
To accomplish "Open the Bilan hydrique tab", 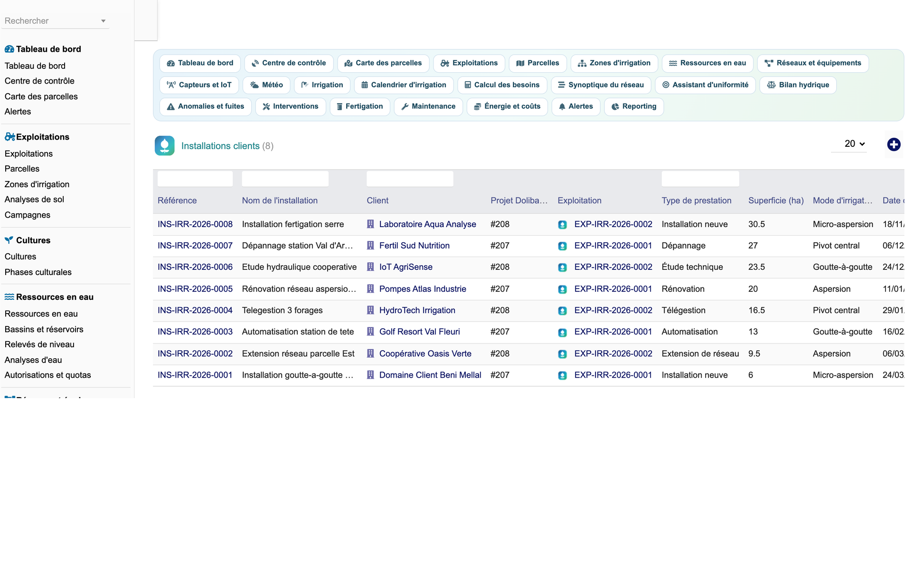I will point(798,85).
